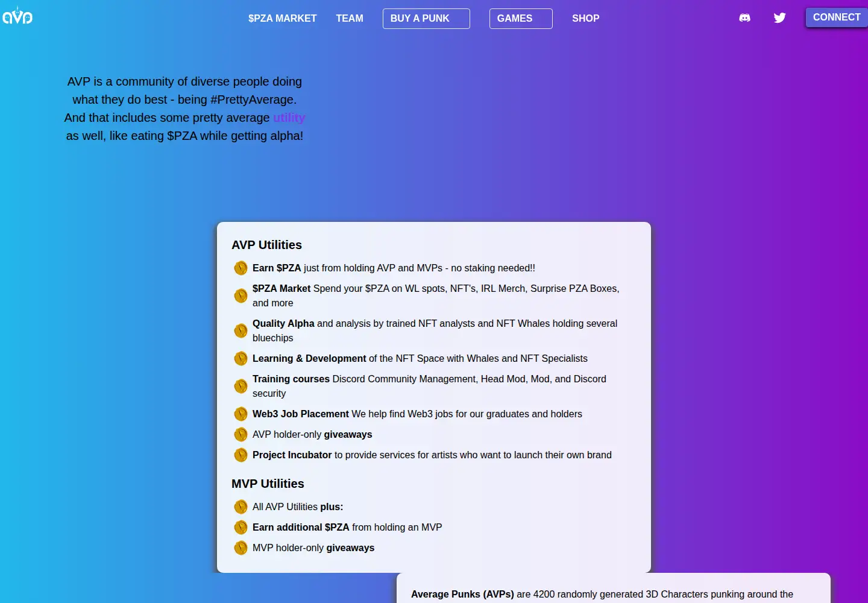Open the Discord icon link

(x=745, y=18)
